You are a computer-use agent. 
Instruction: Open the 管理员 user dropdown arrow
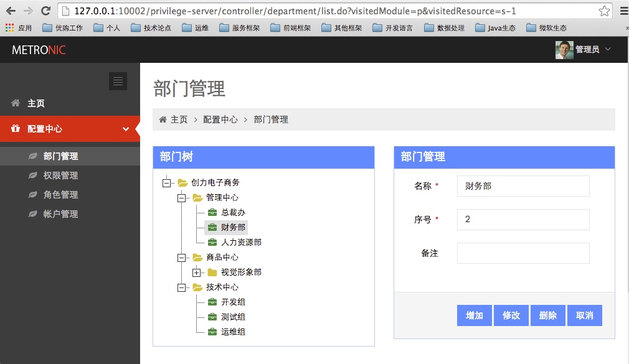pos(608,49)
